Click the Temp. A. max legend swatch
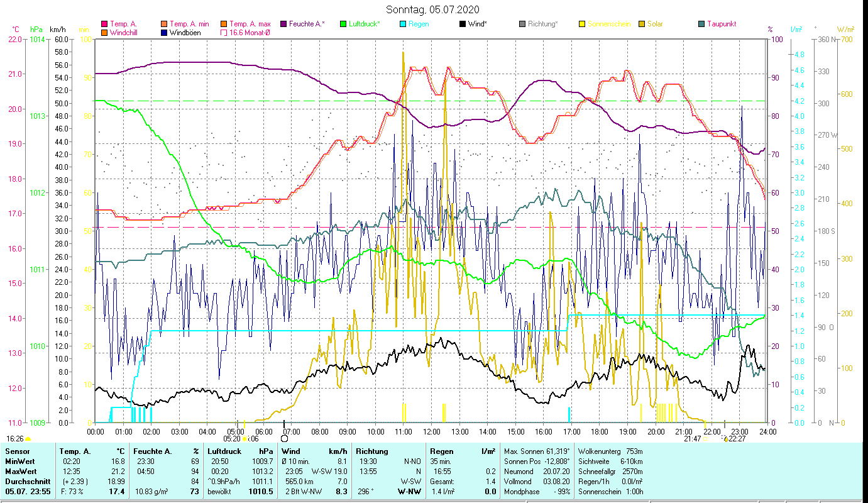 point(224,25)
